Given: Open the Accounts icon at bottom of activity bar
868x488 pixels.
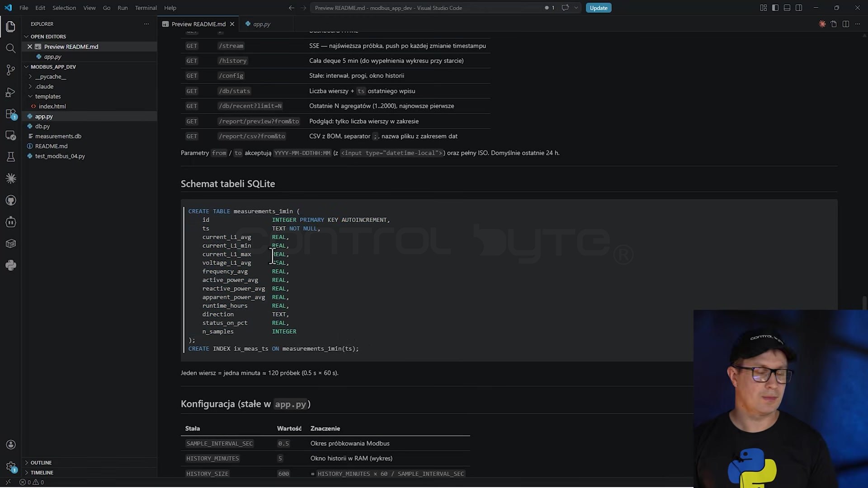Looking at the screenshot, I should pyautogui.click(x=11, y=445).
